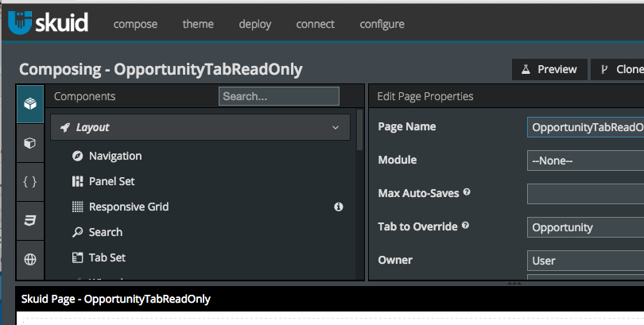Click the Preview button
The height and width of the screenshot is (325, 644).
[x=549, y=69]
